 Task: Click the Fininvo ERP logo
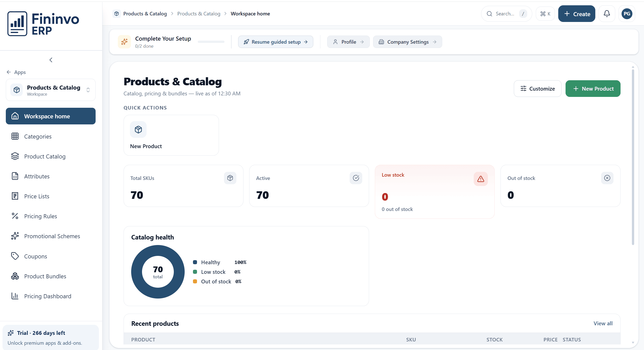point(43,24)
